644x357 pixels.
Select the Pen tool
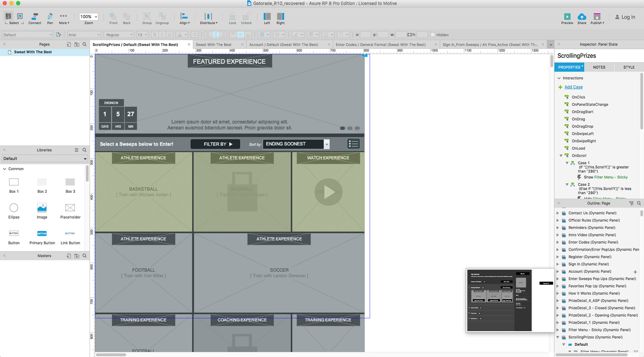point(50,18)
